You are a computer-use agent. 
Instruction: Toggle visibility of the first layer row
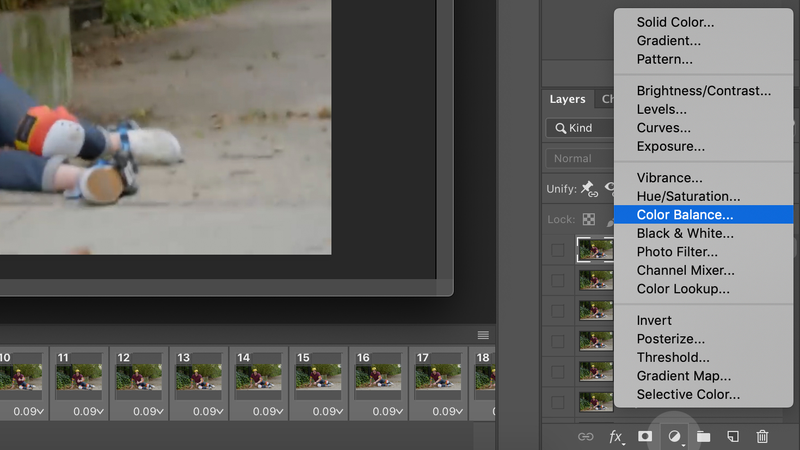(x=558, y=250)
